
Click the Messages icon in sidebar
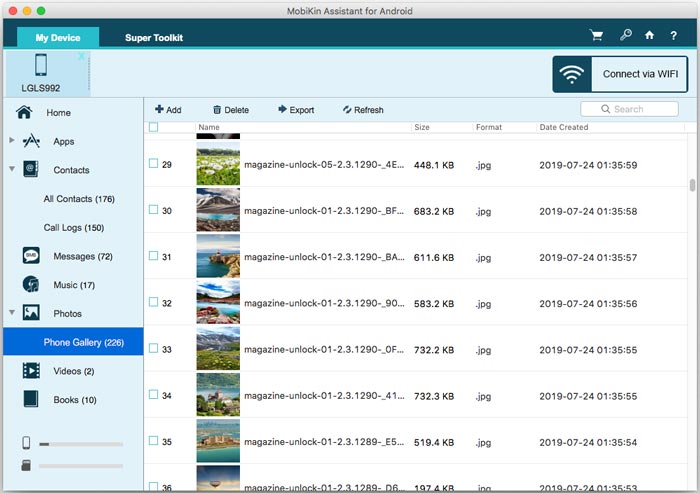click(31, 256)
